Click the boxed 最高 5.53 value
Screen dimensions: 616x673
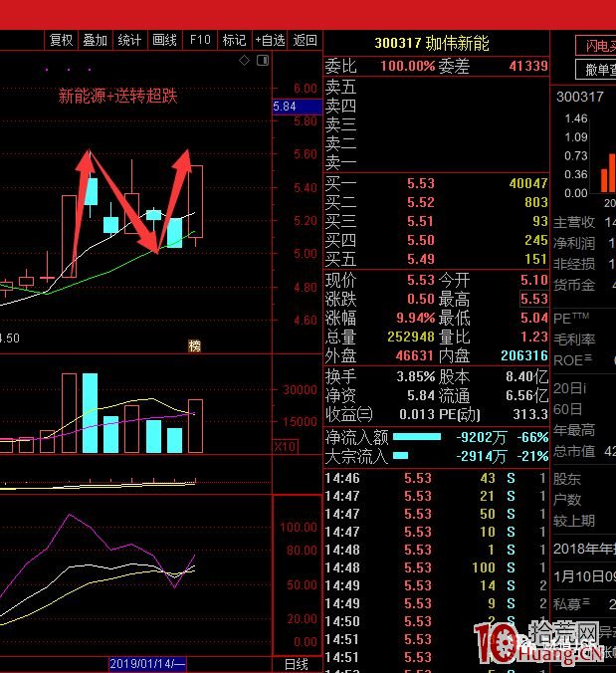tap(534, 299)
